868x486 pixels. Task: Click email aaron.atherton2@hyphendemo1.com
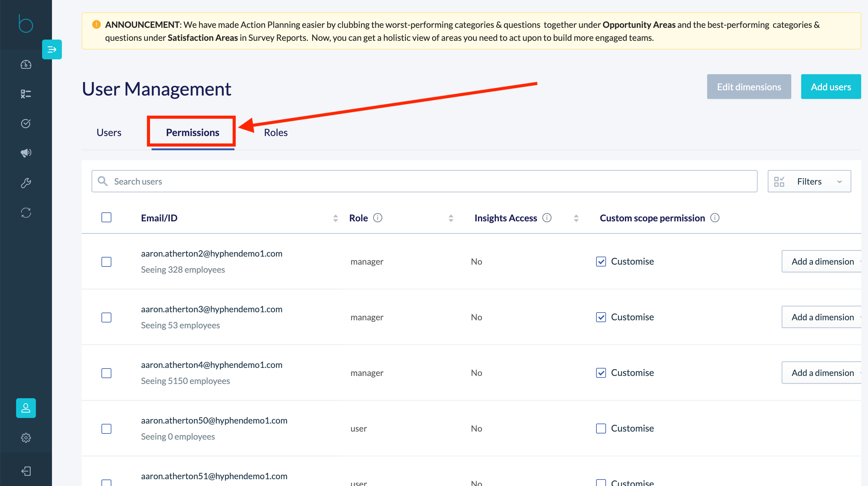(212, 253)
